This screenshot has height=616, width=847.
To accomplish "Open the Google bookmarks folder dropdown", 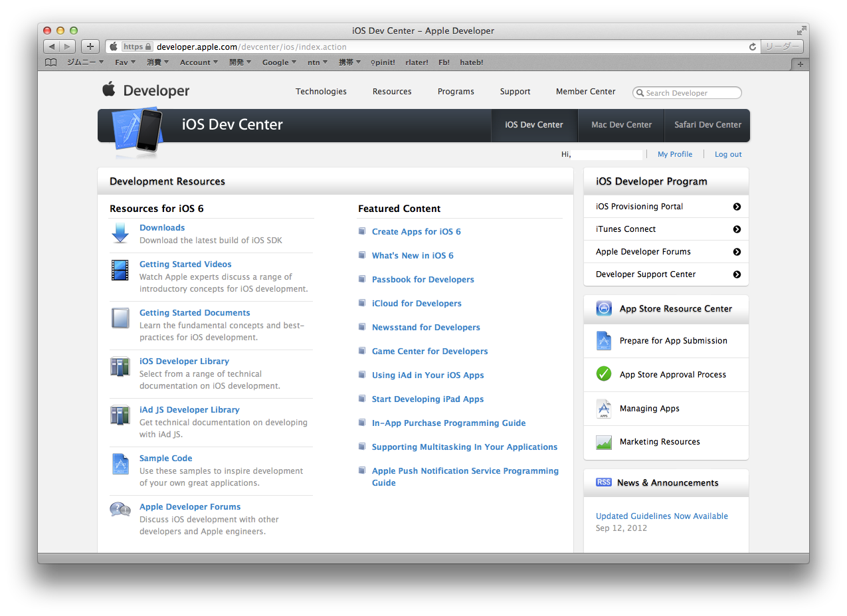I will point(279,62).
